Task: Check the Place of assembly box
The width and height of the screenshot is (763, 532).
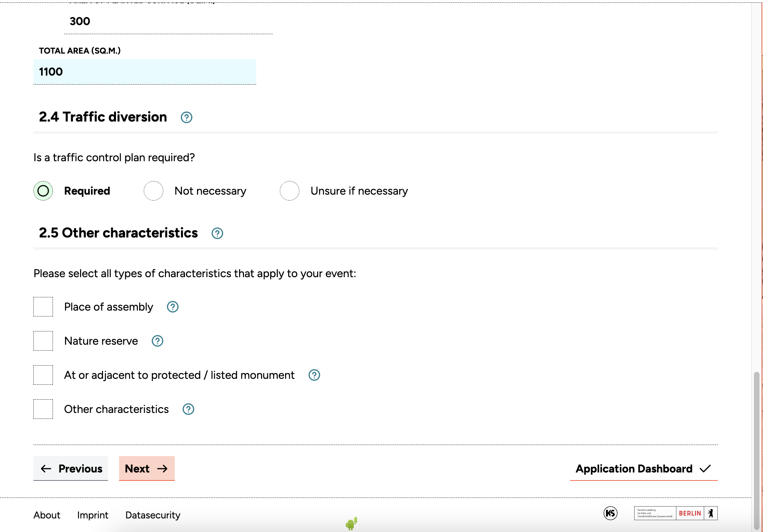Action: pos(43,307)
